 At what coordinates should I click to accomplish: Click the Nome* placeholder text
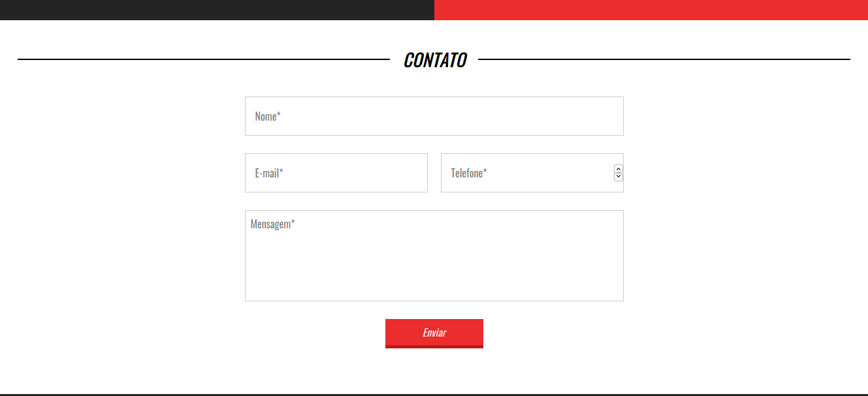click(x=268, y=116)
